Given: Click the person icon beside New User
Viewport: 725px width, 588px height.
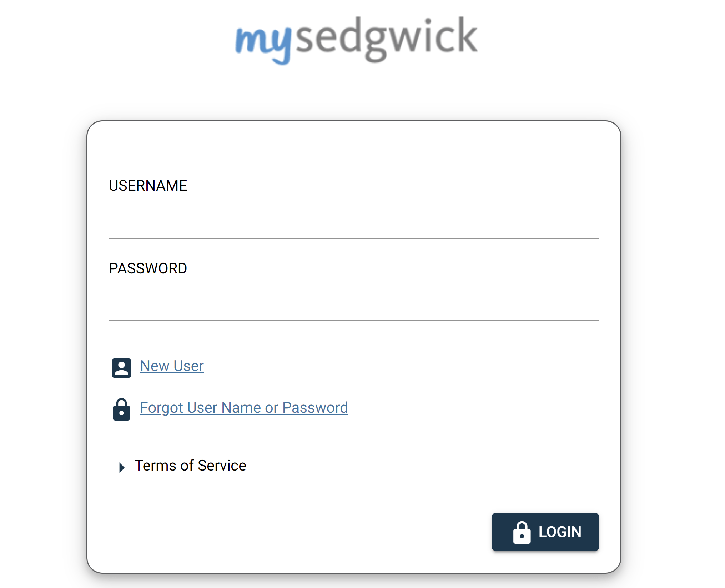Looking at the screenshot, I should 121,367.
